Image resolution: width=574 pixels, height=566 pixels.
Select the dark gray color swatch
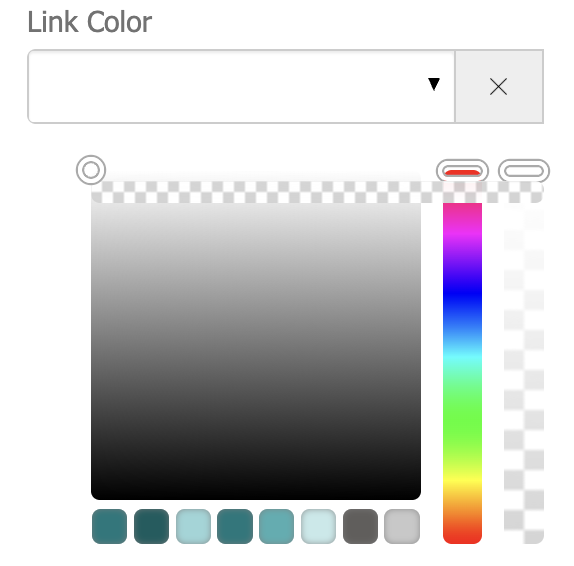tap(360, 526)
